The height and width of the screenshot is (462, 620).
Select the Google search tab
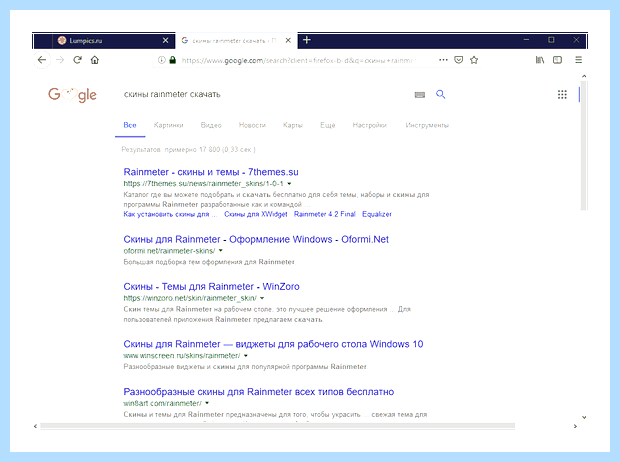pos(236,40)
